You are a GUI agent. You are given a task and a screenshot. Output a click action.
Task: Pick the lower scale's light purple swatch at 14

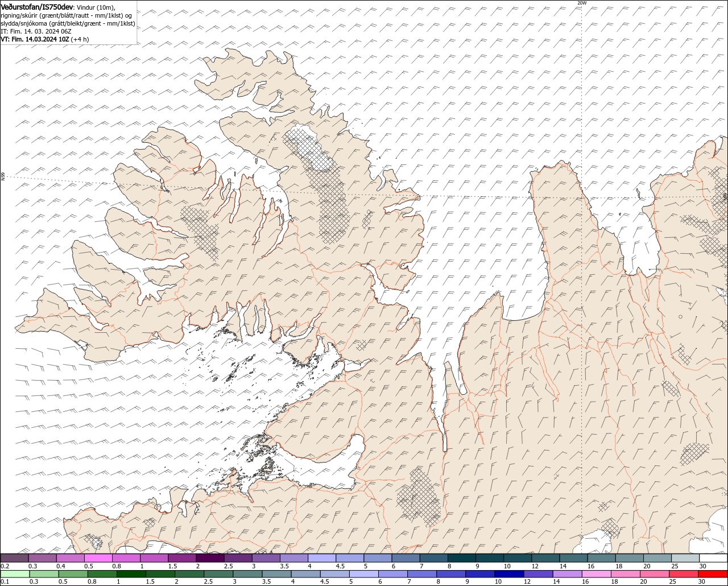pos(567,574)
